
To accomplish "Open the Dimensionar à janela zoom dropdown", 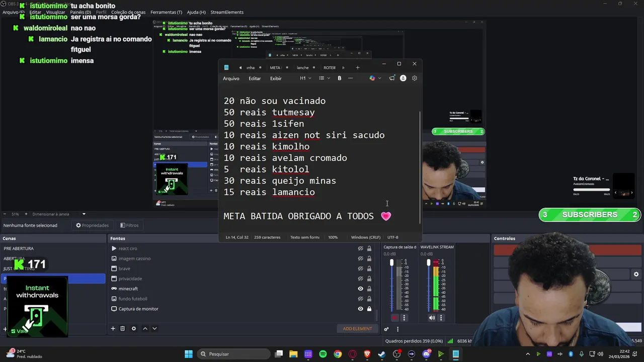I will tap(84, 214).
